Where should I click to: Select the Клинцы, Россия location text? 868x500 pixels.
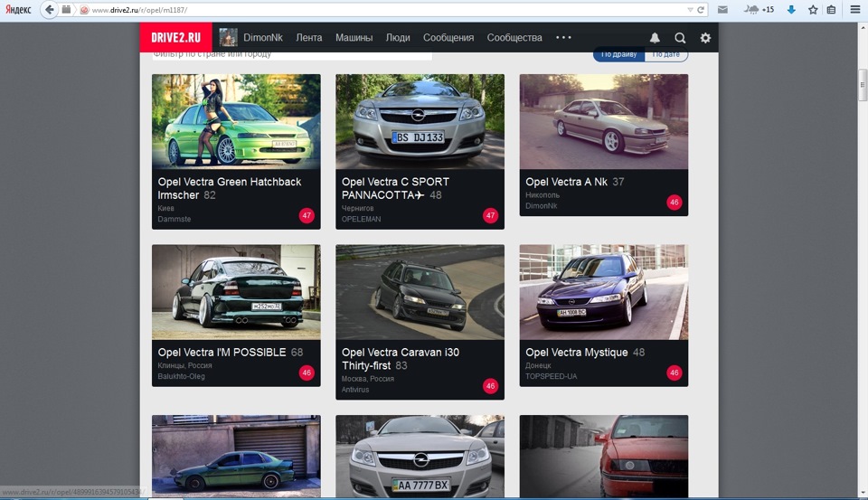[184, 365]
